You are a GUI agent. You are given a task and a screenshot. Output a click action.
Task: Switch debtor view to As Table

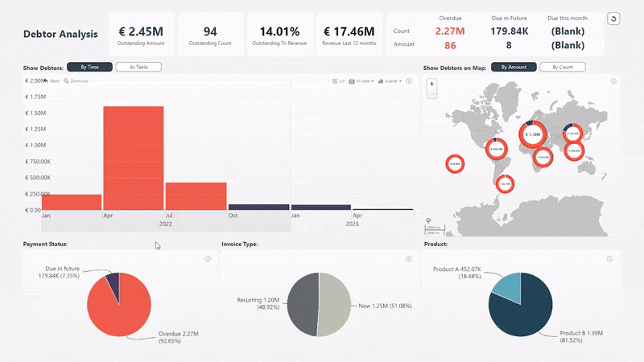(x=138, y=68)
